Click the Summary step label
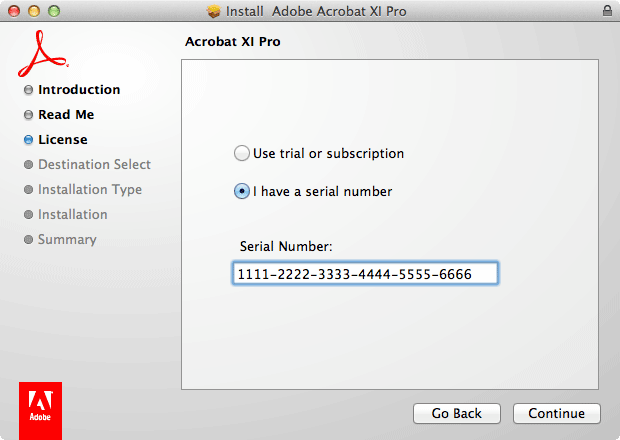This screenshot has width=620, height=440. pos(67,240)
